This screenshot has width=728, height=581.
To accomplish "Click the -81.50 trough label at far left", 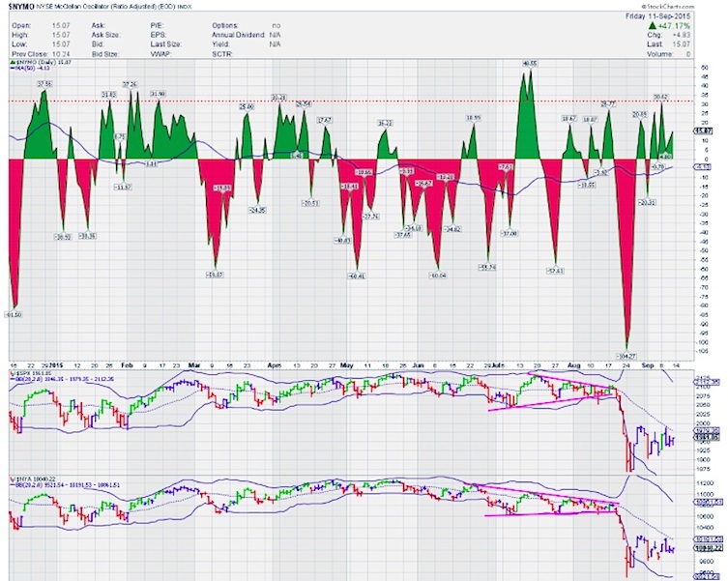I will (13, 314).
